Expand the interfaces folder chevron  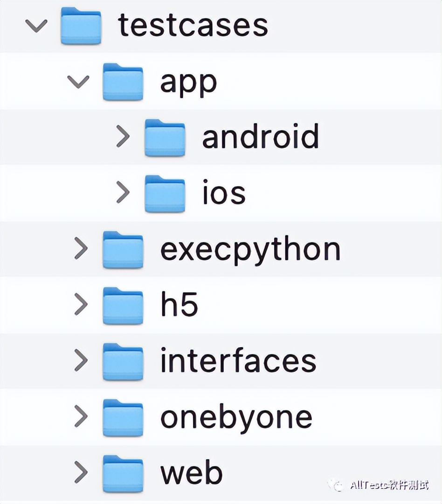(x=81, y=360)
